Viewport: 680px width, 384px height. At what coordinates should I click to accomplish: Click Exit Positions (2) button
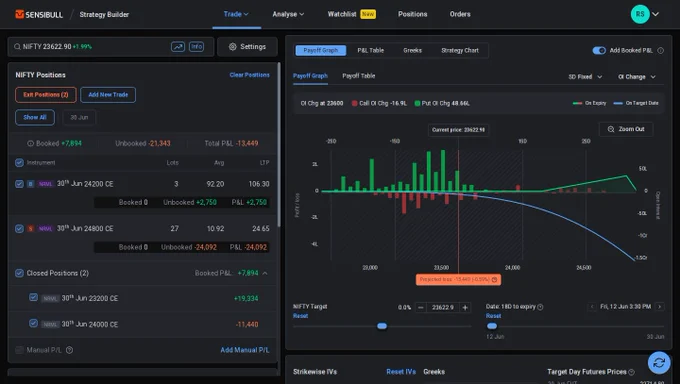[x=46, y=95]
